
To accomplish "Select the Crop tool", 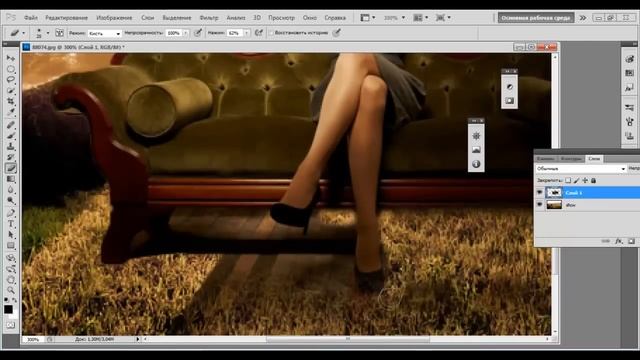I will click(11, 101).
